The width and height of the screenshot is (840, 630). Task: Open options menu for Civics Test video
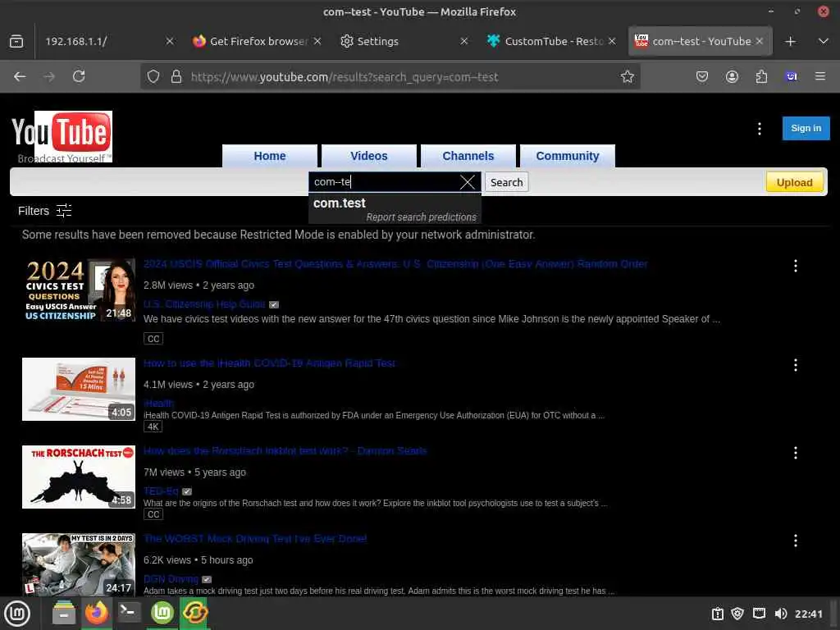(796, 266)
